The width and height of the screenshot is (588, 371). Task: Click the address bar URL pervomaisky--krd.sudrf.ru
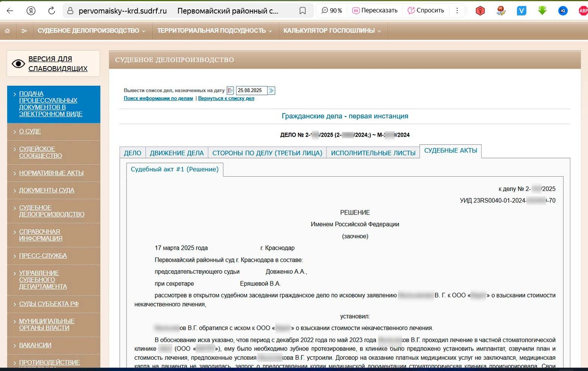coord(123,10)
